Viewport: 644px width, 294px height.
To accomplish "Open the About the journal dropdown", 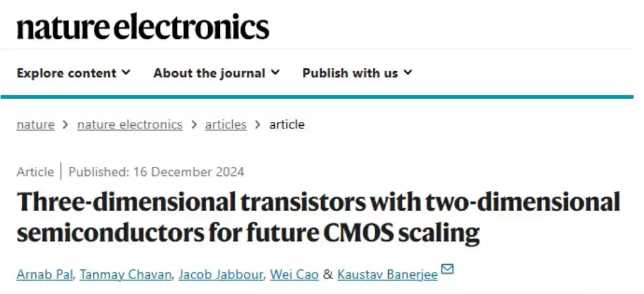I will click(216, 73).
